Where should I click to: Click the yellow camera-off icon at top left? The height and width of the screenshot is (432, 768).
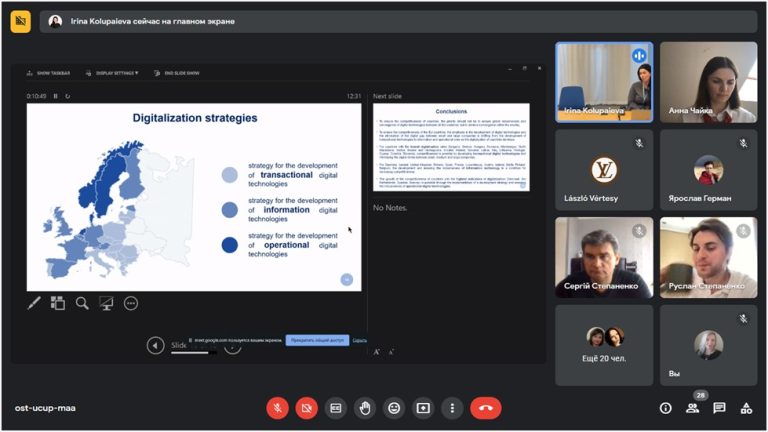pyautogui.click(x=21, y=21)
